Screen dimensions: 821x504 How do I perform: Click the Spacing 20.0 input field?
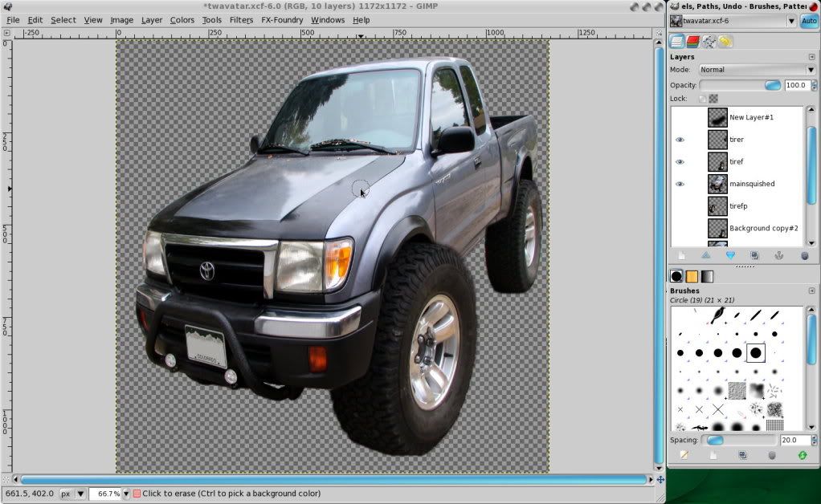coord(794,441)
